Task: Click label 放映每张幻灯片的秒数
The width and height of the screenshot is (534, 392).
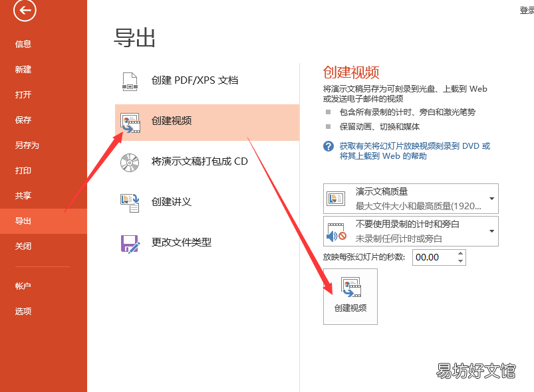Action: 364,257
